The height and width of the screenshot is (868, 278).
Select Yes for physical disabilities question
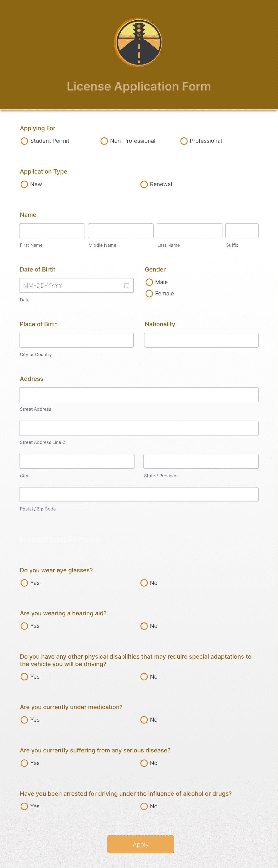coord(24,677)
